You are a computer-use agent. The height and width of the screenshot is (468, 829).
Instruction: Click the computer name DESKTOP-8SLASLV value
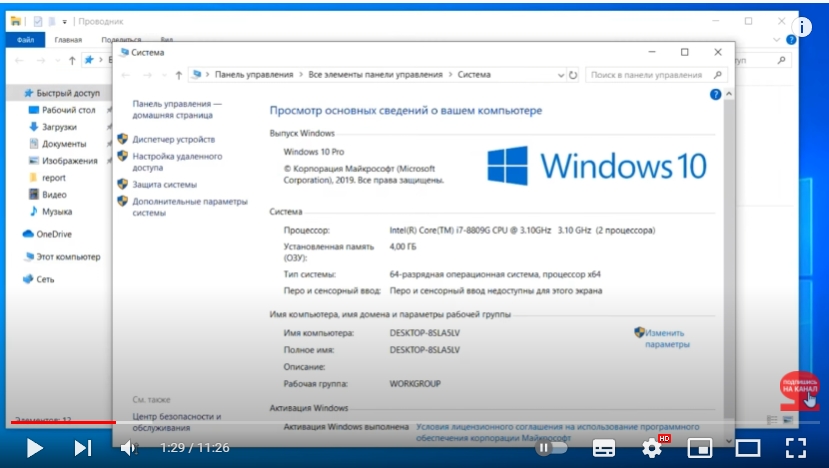[425, 333]
